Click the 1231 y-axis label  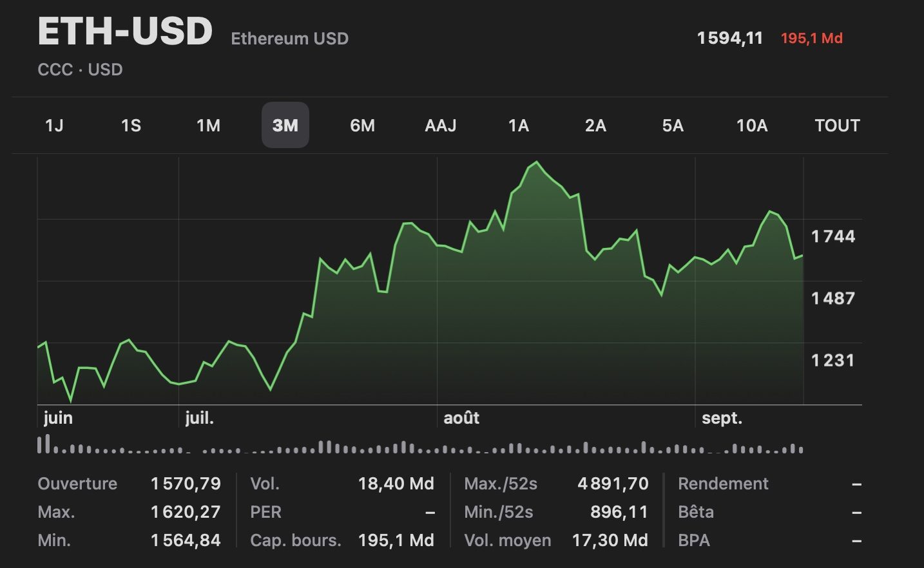coord(833,360)
